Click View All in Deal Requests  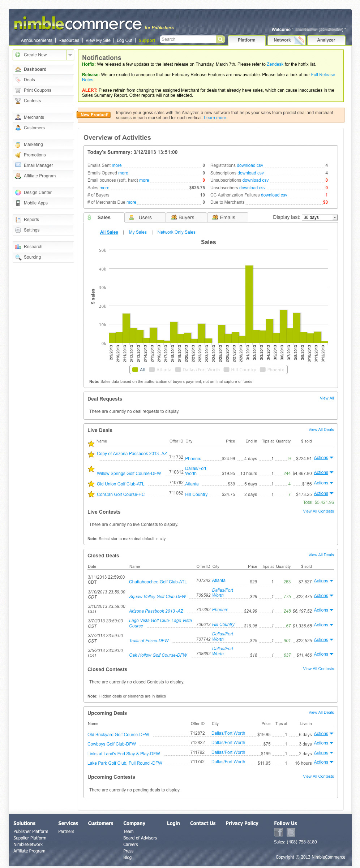point(327,398)
